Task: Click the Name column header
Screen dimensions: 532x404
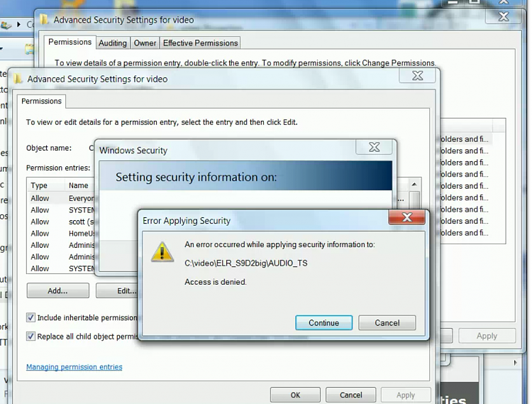Action: (x=80, y=185)
